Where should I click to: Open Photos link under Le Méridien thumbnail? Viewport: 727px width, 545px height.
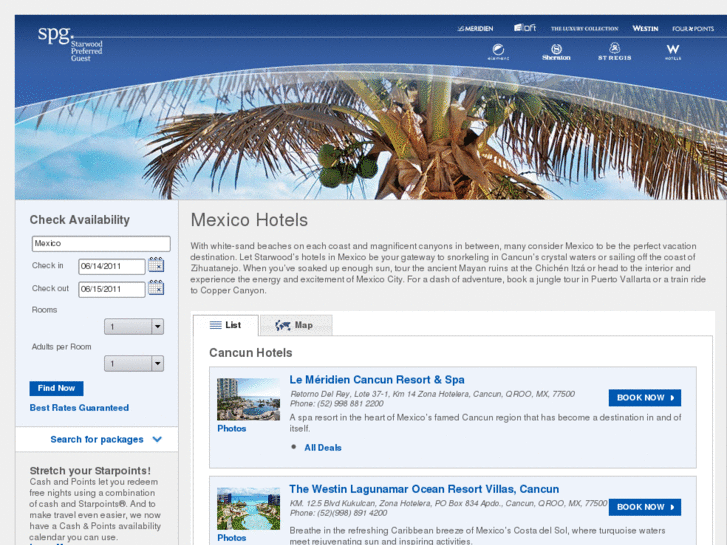coord(232,429)
